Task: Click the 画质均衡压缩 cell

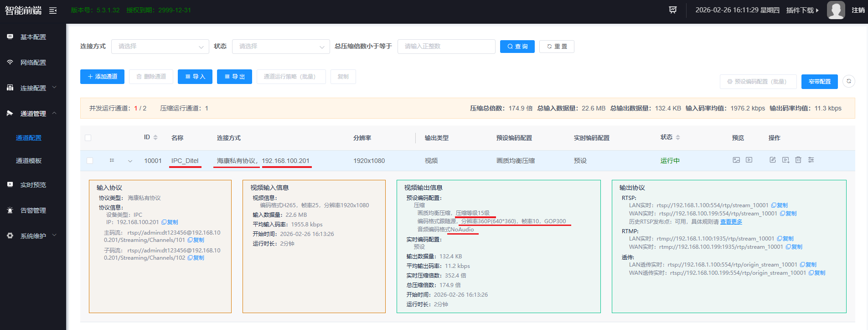Action: [x=516, y=161]
